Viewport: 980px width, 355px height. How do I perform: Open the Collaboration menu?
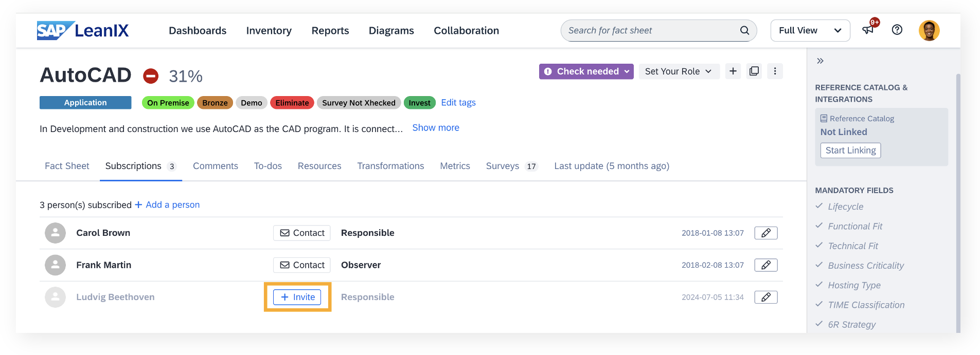[467, 30]
